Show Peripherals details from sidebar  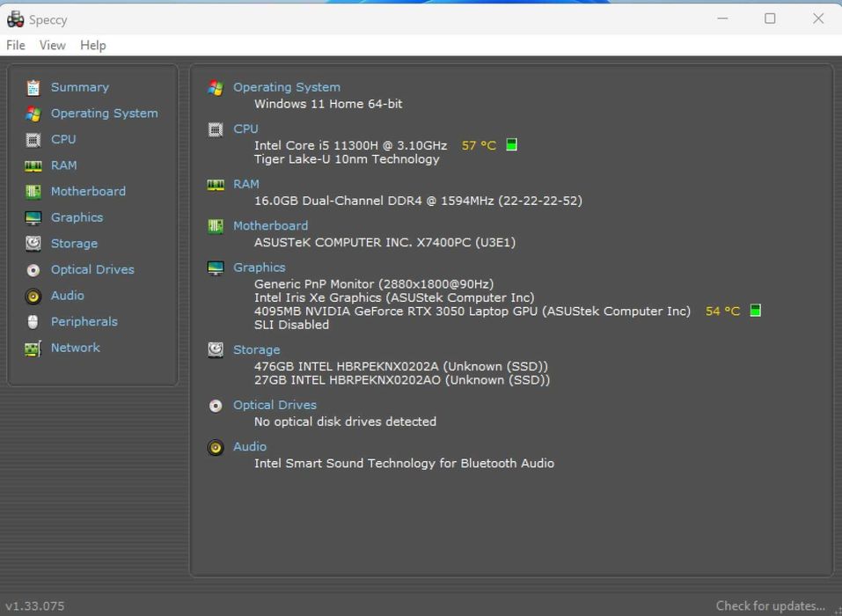[84, 322]
